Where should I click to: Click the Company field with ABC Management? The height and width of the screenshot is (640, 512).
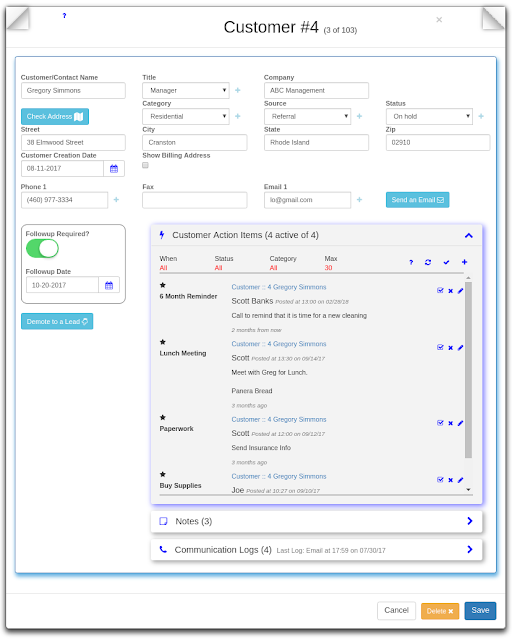point(316,90)
